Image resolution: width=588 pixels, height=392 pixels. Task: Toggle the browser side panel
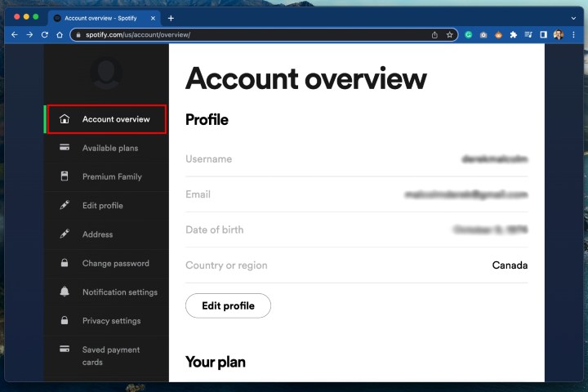[x=543, y=35]
